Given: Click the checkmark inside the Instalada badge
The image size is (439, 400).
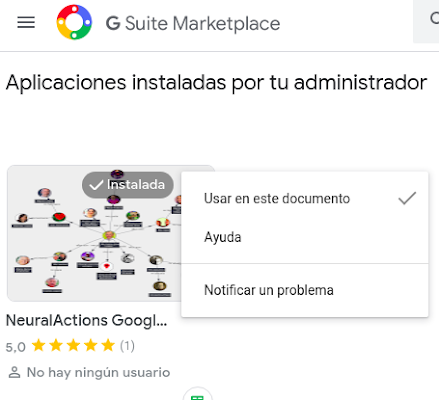Looking at the screenshot, I should tap(96, 185).
